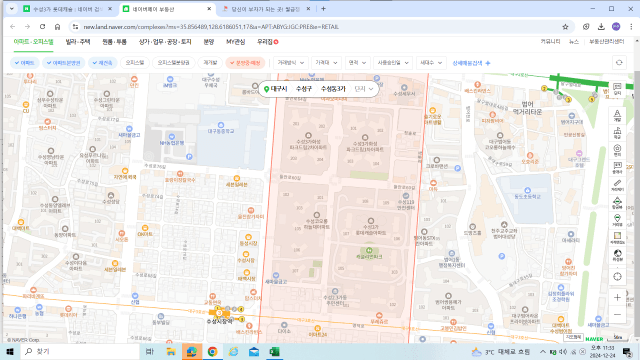
Task: Click the 상세매물검색 link
Action: click(x=471, y=63)
